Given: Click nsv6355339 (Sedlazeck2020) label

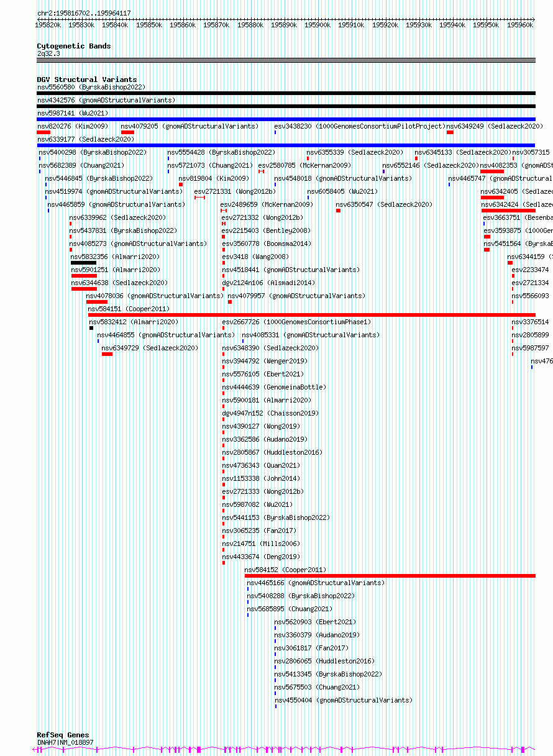Looking at the screenshot, I should click(355, 152).
